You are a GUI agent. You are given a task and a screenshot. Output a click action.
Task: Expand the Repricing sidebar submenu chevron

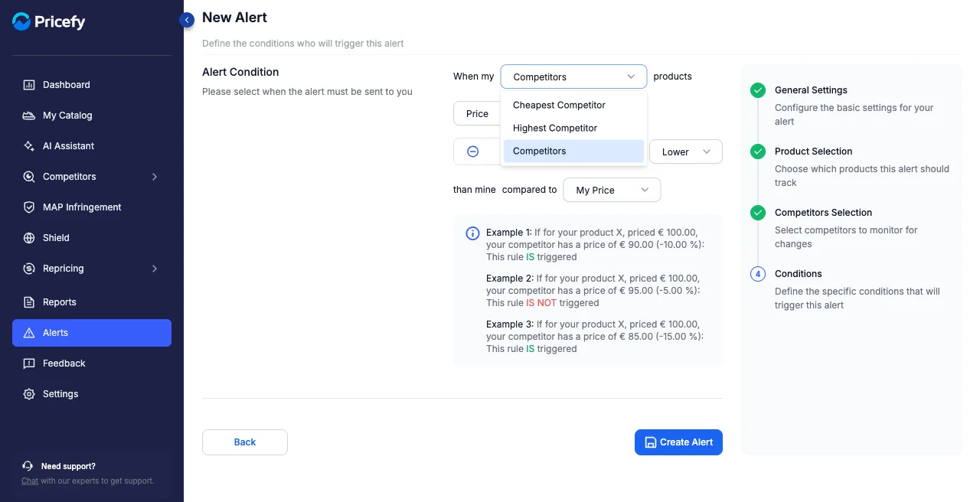155,269
